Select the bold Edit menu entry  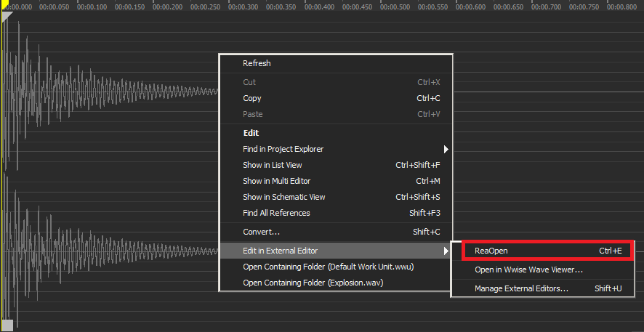336,133
